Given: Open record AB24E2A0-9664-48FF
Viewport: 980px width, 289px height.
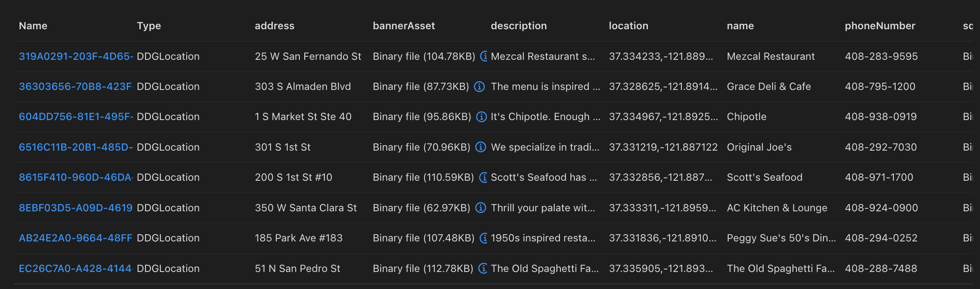Looking at the screenshot, I should [76, 238].
